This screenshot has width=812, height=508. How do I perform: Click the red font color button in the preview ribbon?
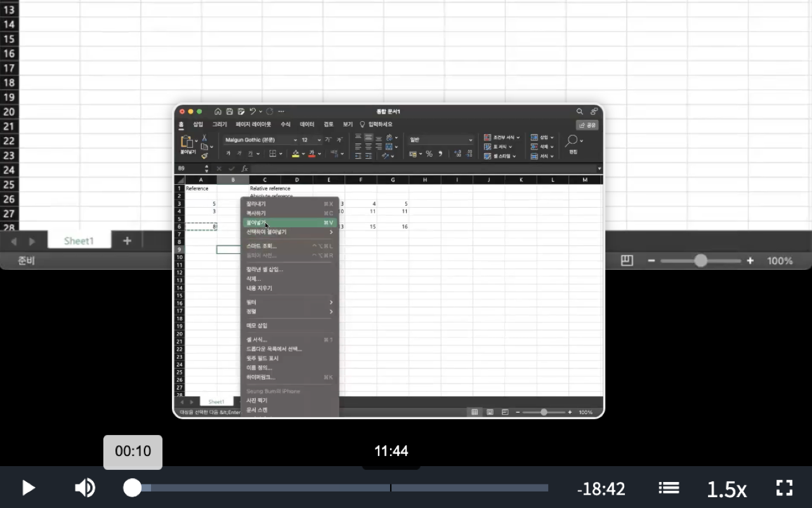311,154
